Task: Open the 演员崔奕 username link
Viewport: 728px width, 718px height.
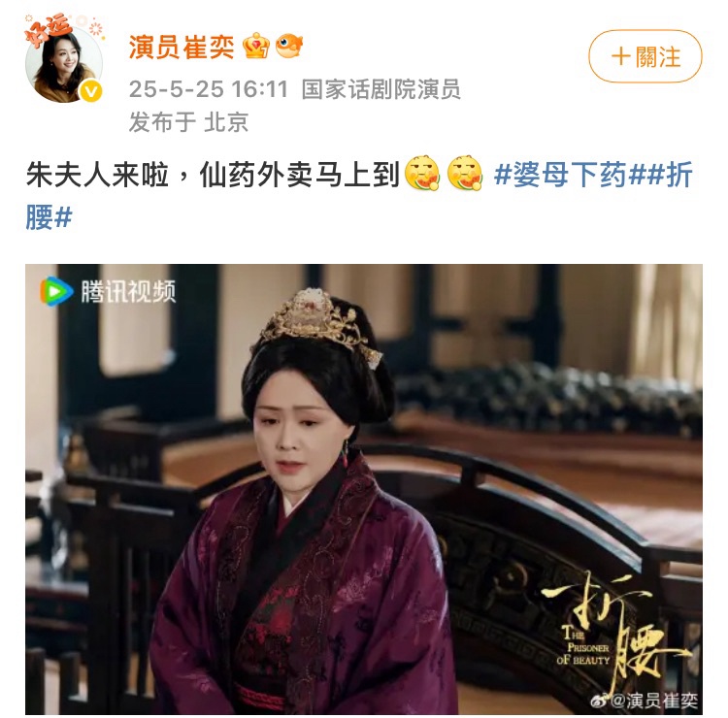Action: [182, 47]
